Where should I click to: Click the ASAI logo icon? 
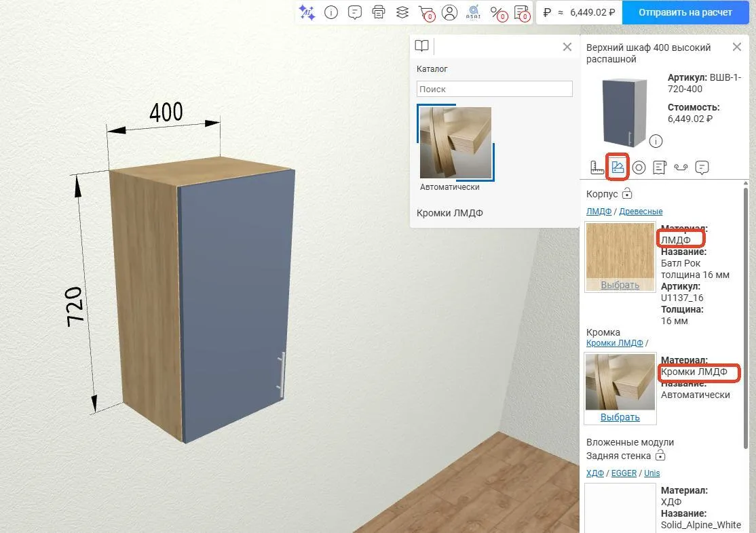(x=474, y=12)
